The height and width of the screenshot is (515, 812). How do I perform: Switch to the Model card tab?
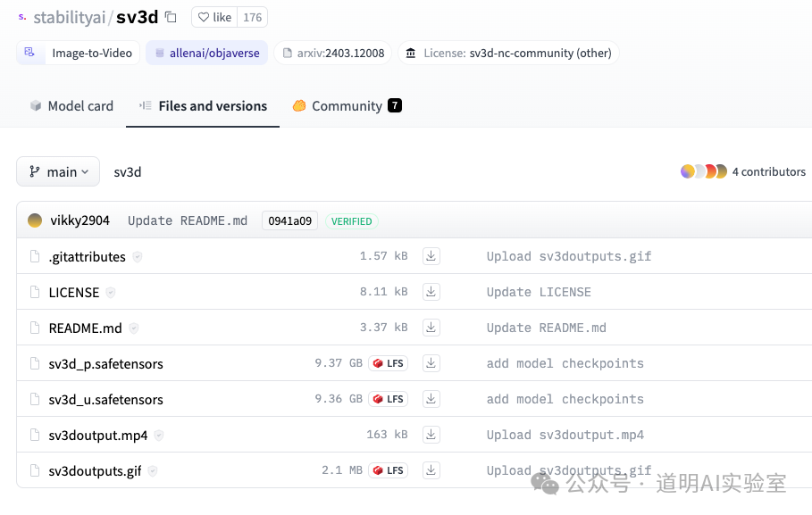click(71, 105)
